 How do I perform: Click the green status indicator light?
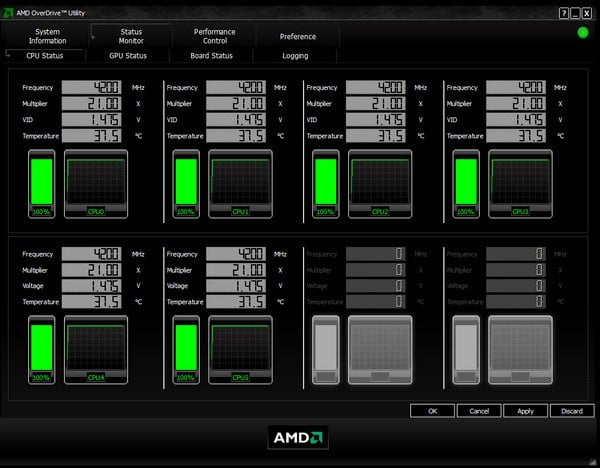coord(583,33)
